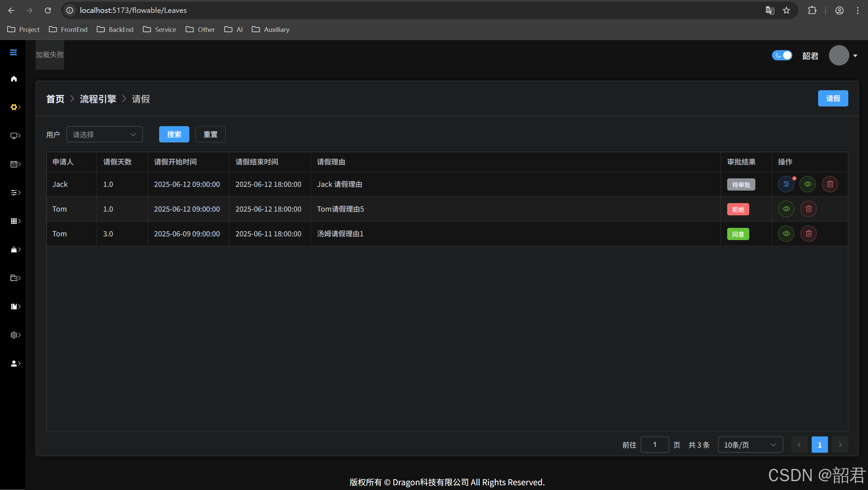Image resolution: width=868 pixels, height=490 pixels.
Task: Toggle the dark mode switch
Action: click(x=782, y=55)
